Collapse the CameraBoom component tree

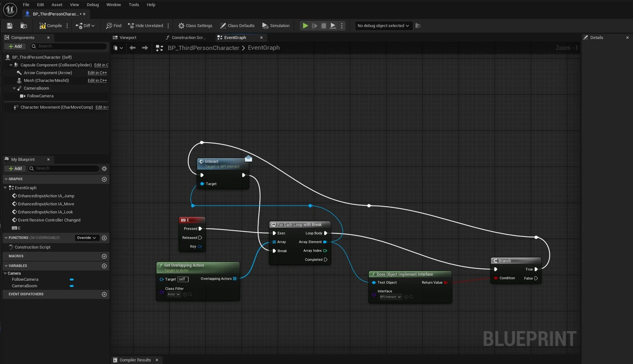tap(14, 88)
